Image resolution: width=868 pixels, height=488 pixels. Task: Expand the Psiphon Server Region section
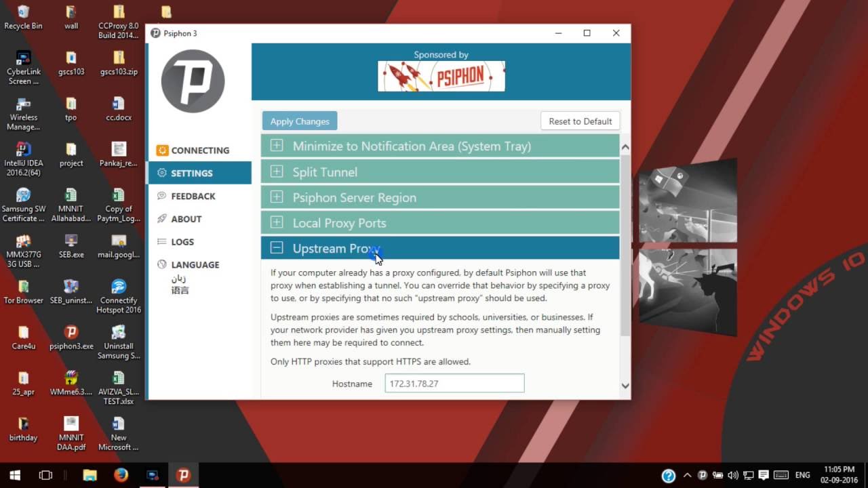pos(440,198)
